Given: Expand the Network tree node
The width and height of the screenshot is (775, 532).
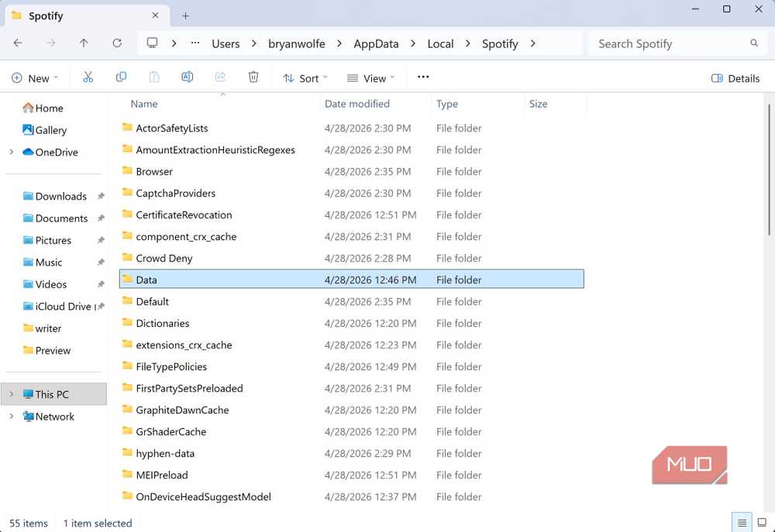Looking at the screenshot, I should (12, 417).
